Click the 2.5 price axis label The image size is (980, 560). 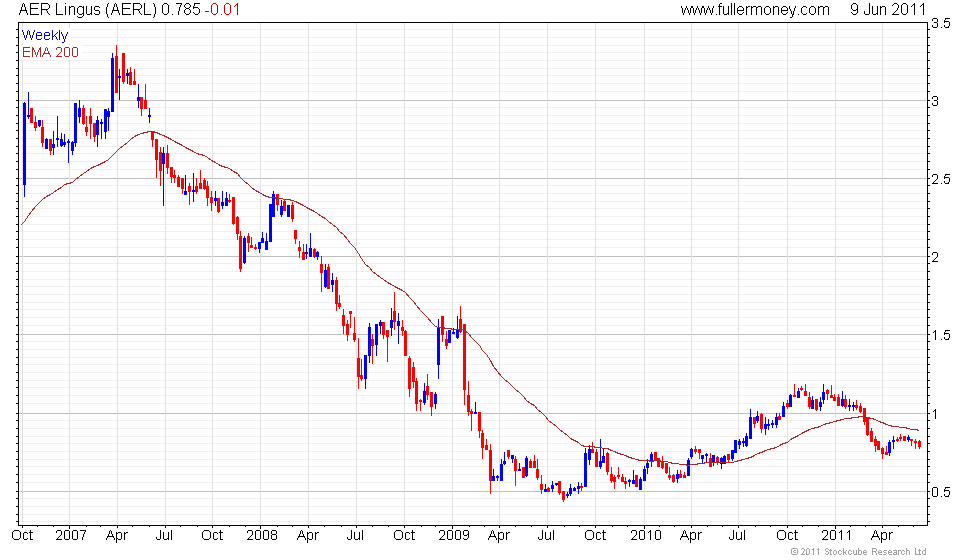pyautogui.click(x=941, y=179)
